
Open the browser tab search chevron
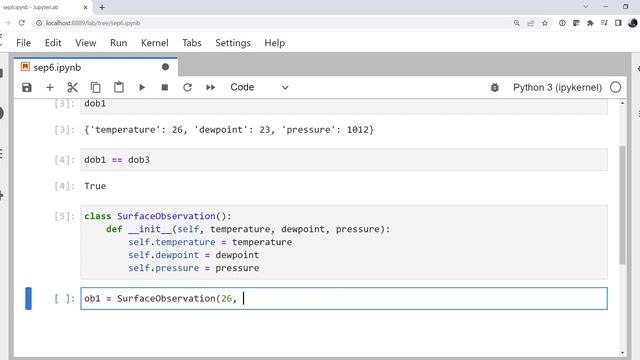tap(586, 7)
